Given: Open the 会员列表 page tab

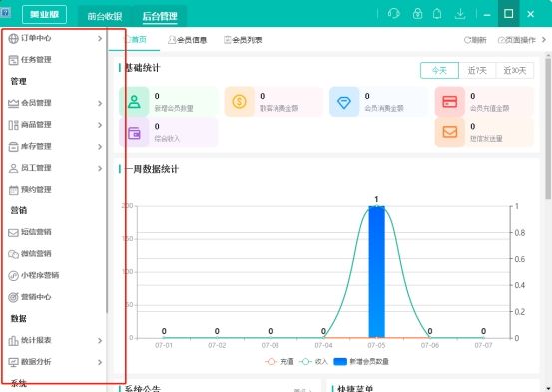Looking at the screenshot, I should pyautogui.click(x=243, y=40).
